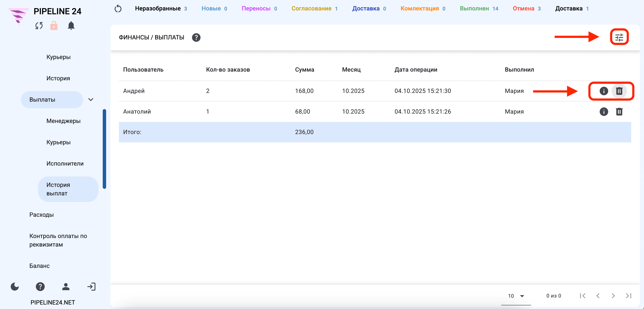This screenshot has width=644, height=309.
Task: Open the user profile icon
Action: pos(66,286)
